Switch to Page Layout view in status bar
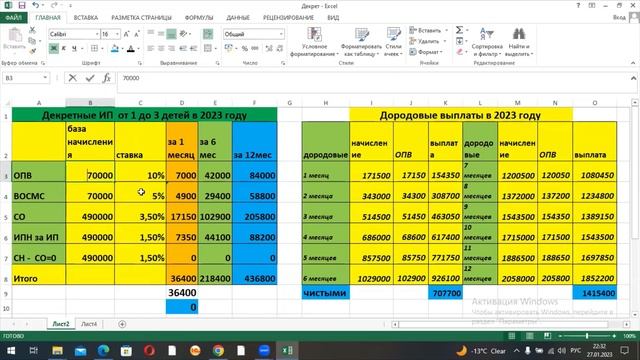 [530, 336]
